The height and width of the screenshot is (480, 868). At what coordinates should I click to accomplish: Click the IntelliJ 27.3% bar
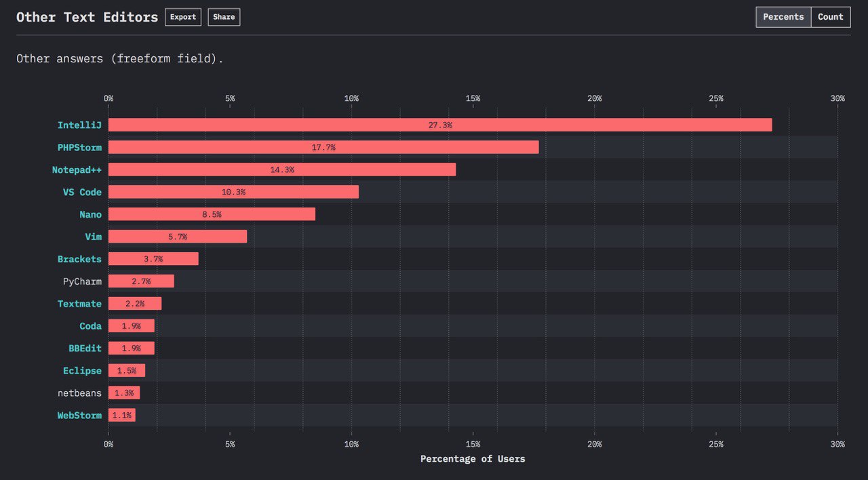click(x=440, y=125)
